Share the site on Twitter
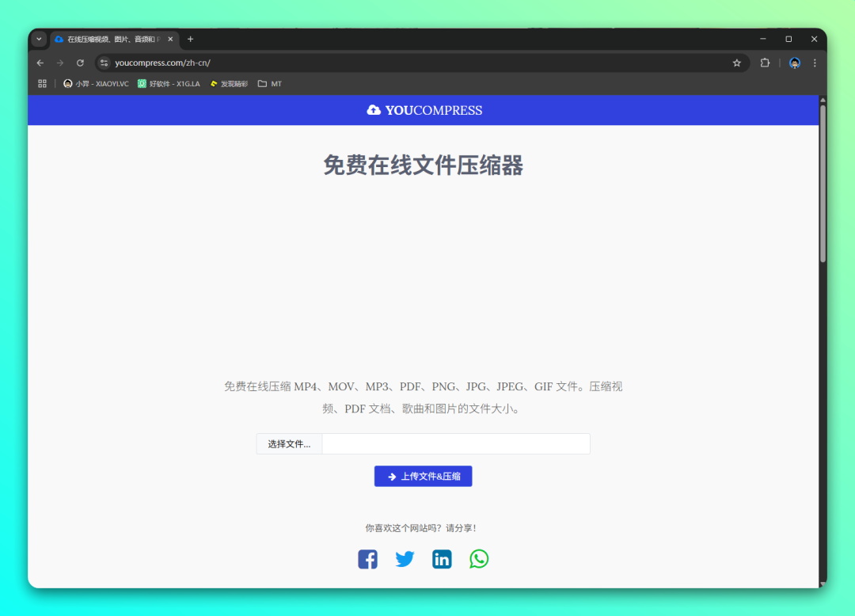Viewport: 855px width, 616px height. tap(405, 559)
